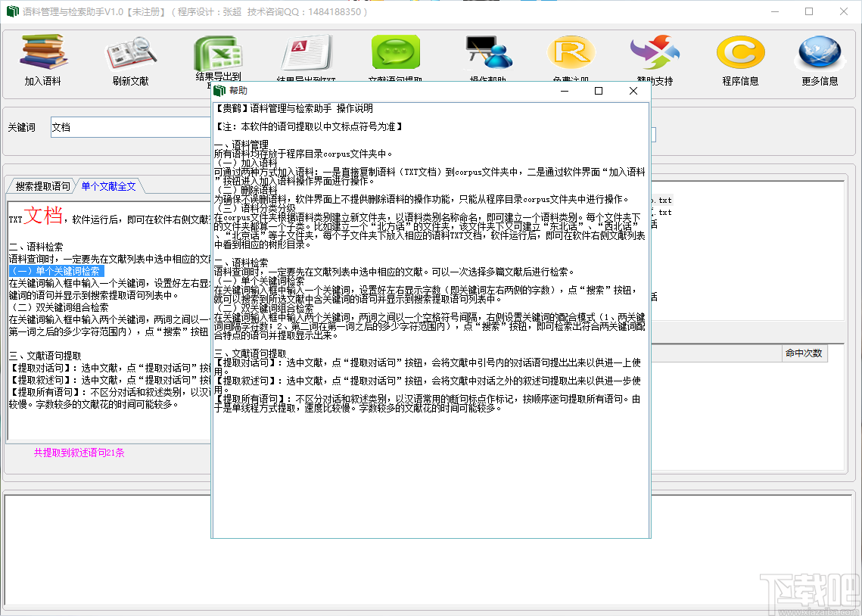This screenshot has width=862, height=616.
Task: Click 二、语料检索 heading in main text
Action: click(36, 247)
